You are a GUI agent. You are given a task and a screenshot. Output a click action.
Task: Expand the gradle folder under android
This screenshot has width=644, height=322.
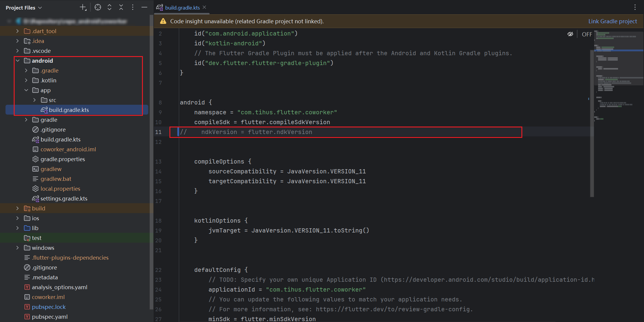coord(26,120)
